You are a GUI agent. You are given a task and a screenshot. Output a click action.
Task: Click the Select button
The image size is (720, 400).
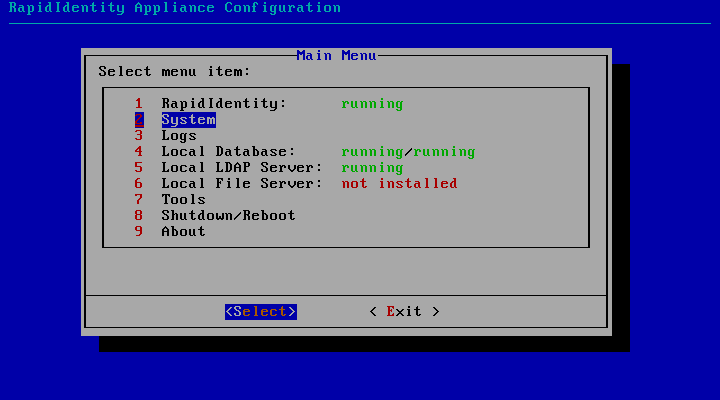[261, 311]
